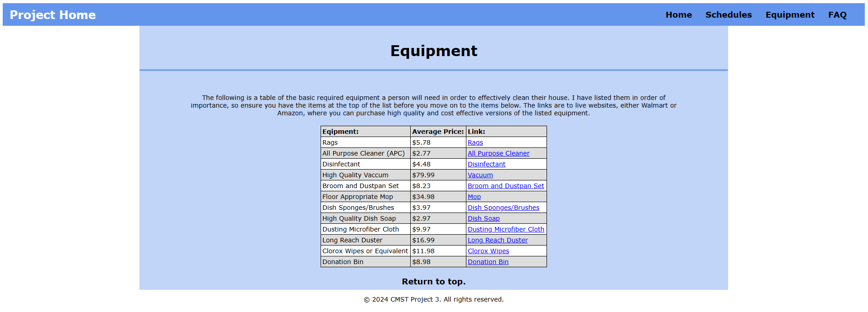The height and width of the screenshot is (312, 868).
Task: Select the Link: column header
Action: (506, 132)
